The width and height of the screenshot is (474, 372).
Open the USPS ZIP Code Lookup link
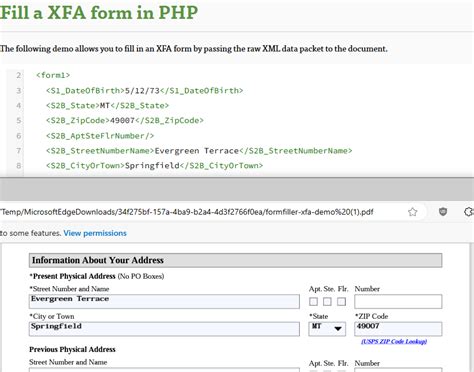point(394,341)
